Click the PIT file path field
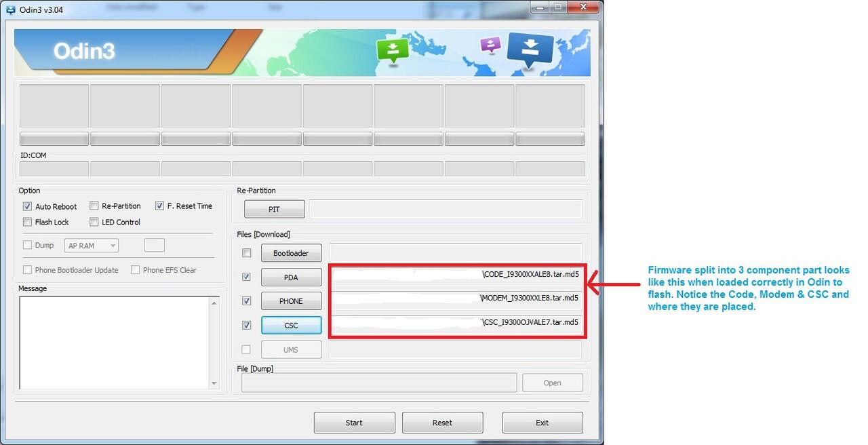 pos(446,208)
